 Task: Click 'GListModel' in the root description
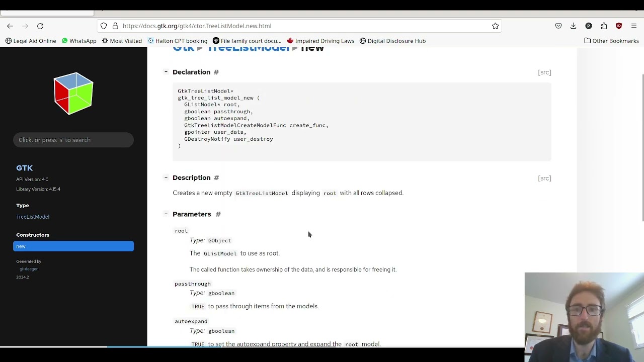coord(220,253)
